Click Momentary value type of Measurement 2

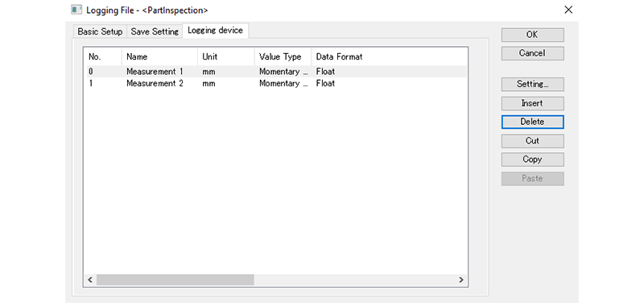click(283, 84)
